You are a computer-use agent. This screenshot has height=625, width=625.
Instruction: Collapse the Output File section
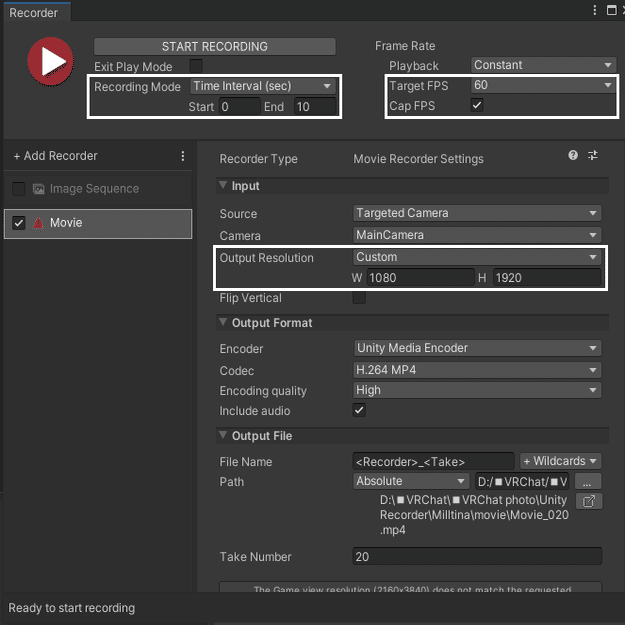pyautogui.click(x=223, y=435)
